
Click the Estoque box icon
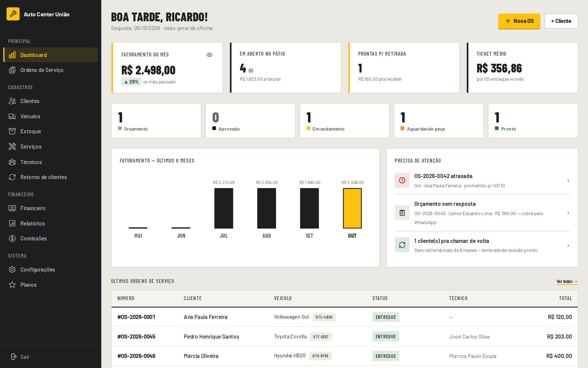pyautogui.click(x=12, y=131)
